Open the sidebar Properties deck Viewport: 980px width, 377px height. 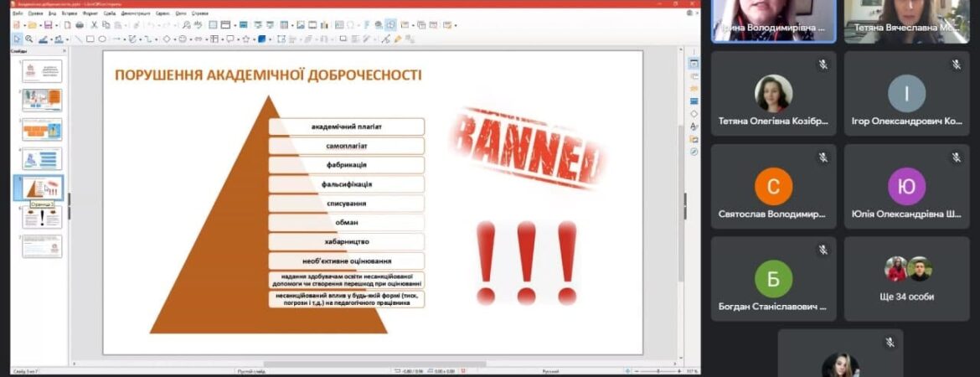pyautogui.click(x=694, y=63)
